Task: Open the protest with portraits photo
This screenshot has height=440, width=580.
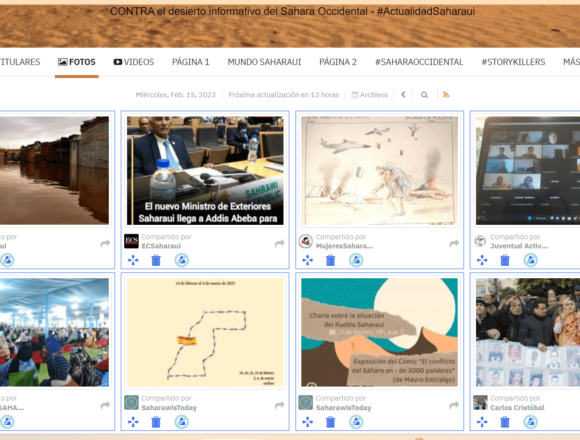Action: (x=528, y=332)
